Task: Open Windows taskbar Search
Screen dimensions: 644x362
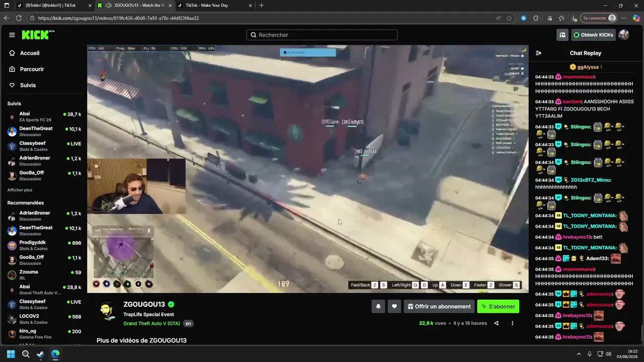Action: (26, 354)
